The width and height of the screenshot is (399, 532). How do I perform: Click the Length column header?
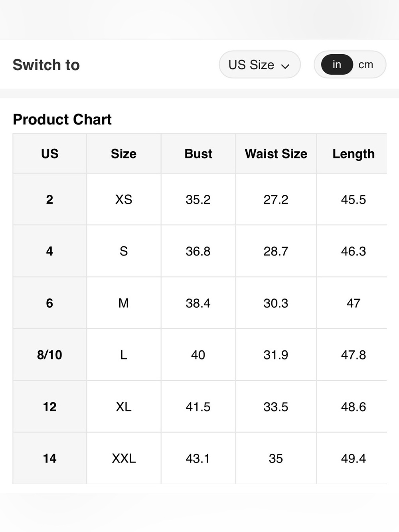click(x=354, y=154)
